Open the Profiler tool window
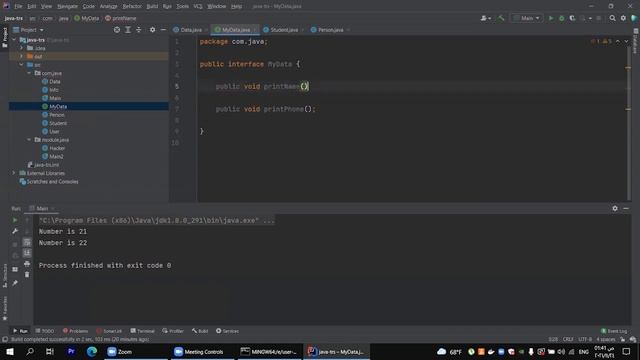The image size is (640, 360). 173,331
